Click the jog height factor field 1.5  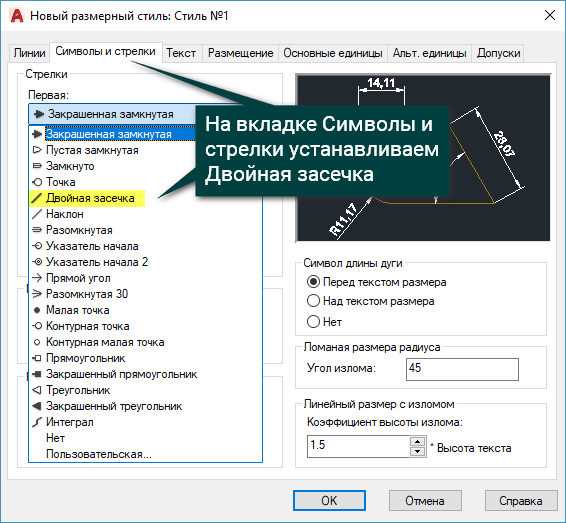pos(358,446)
